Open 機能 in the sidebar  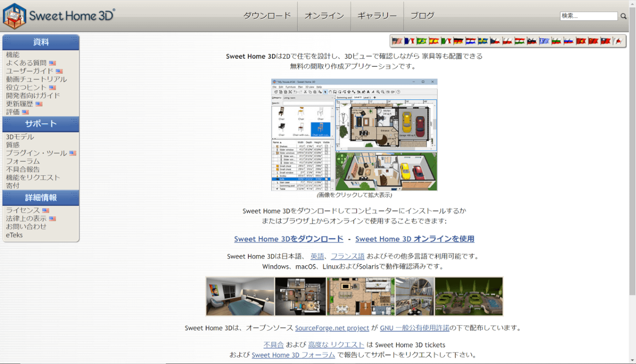[x=13, y=55]
